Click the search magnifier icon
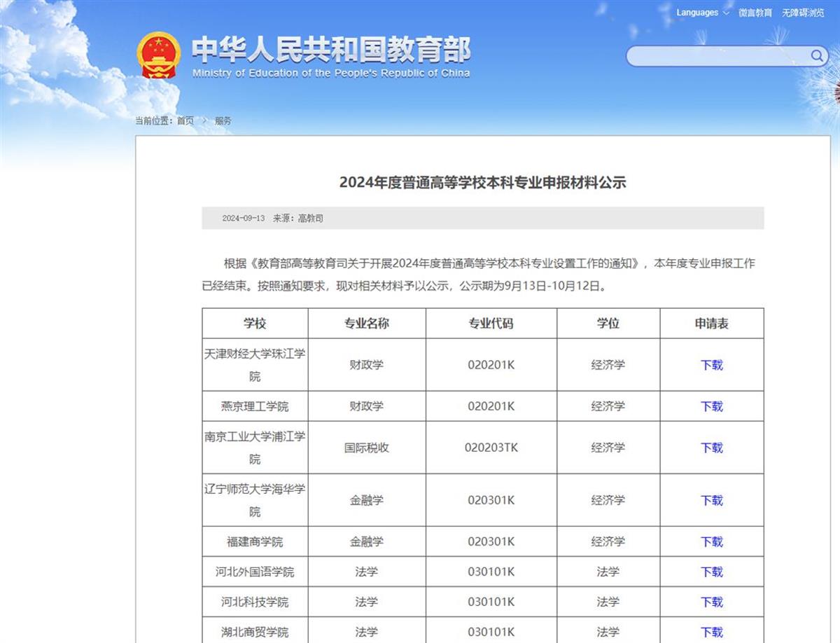Viewport: 840px width, 643px height. click(817, 56)
